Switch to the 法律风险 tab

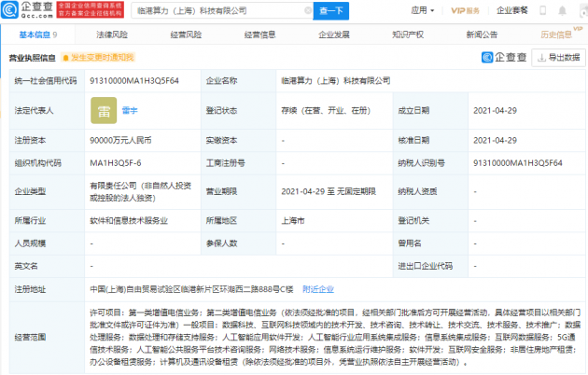(111, 35)
